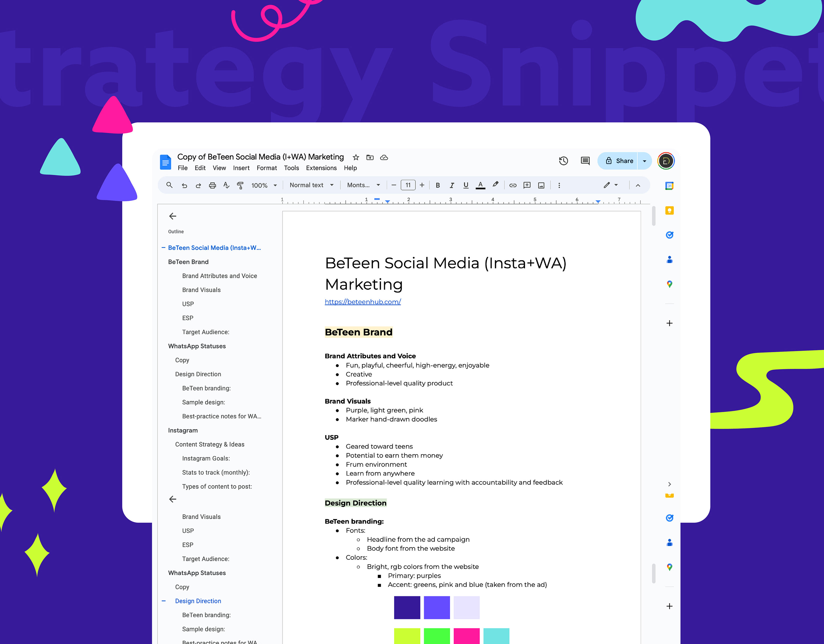Go to Content Strategy & Ideas outline
Screen dimensions: 824x644
(x=210, y=444)
